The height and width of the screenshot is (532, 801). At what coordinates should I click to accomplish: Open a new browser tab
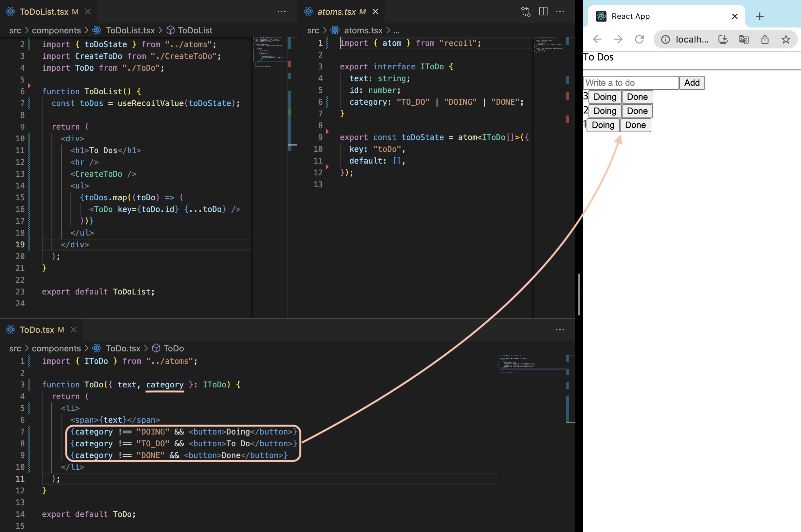click(x=760, y=16)
